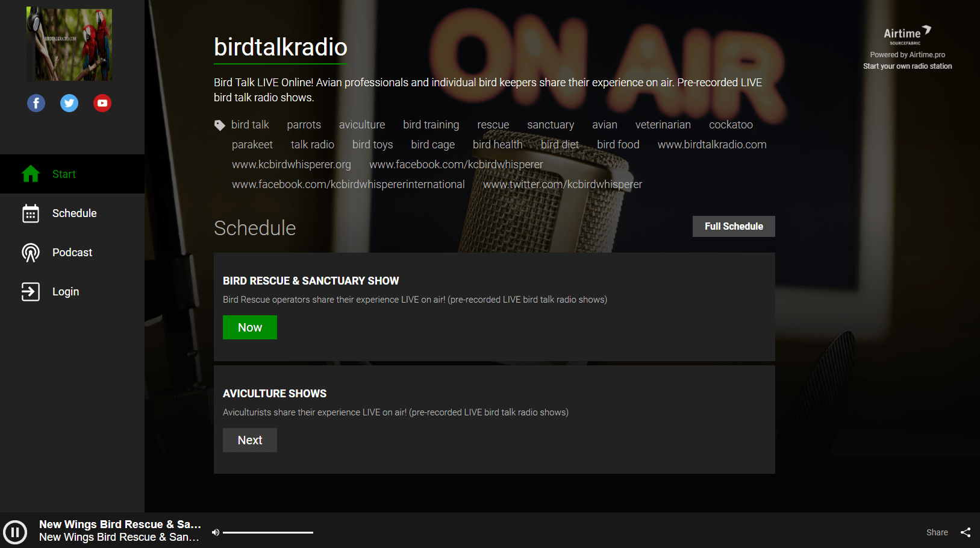Image resolution: width=980 pixels, height=548 pixels.
Task: Click the station description paragraph
Action: coord(488,90)
